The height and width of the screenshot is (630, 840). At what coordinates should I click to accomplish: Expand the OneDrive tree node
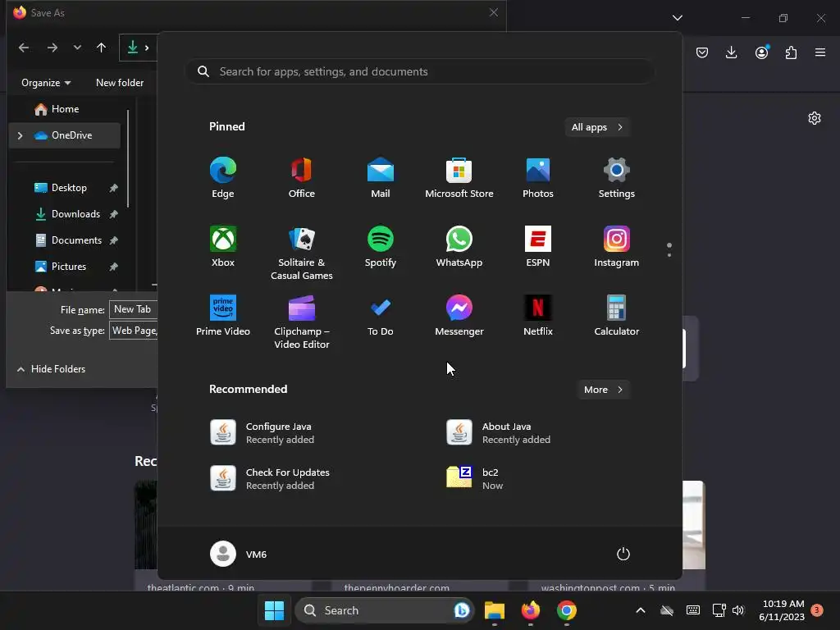[x=21, y=135]
